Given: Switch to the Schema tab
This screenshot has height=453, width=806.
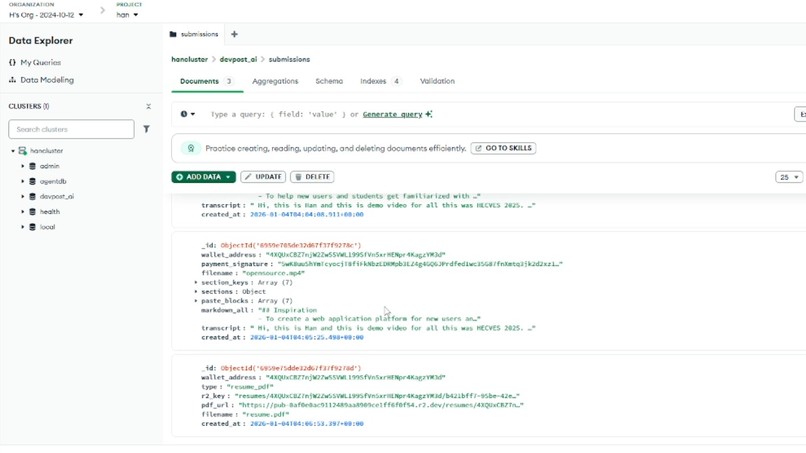Looking at the screenshot, I should 329,81.
